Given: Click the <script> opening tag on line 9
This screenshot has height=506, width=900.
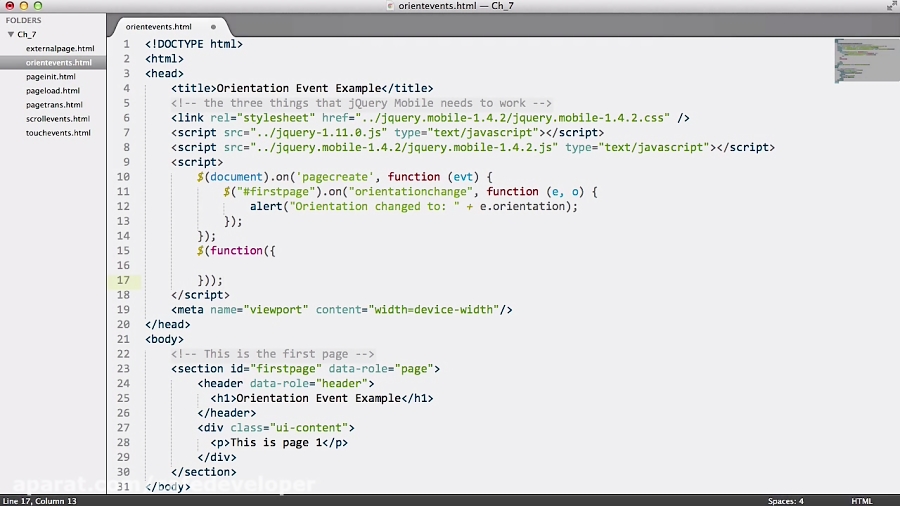Looking at the screenshot, I should (x=197, y=162).
